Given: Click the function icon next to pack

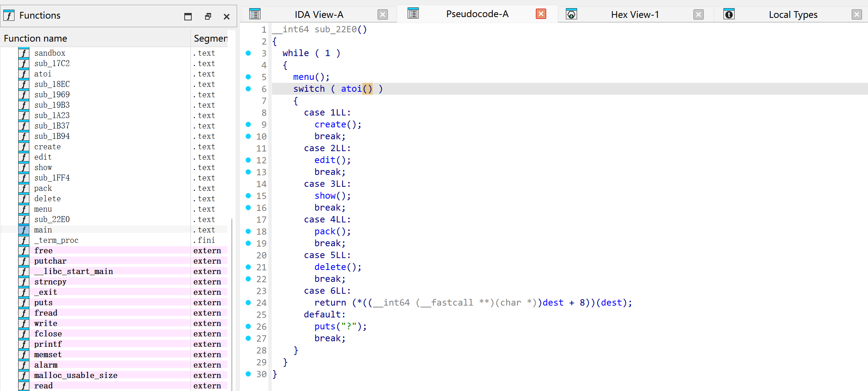Looking at the screenshot, I should (24, 188).
